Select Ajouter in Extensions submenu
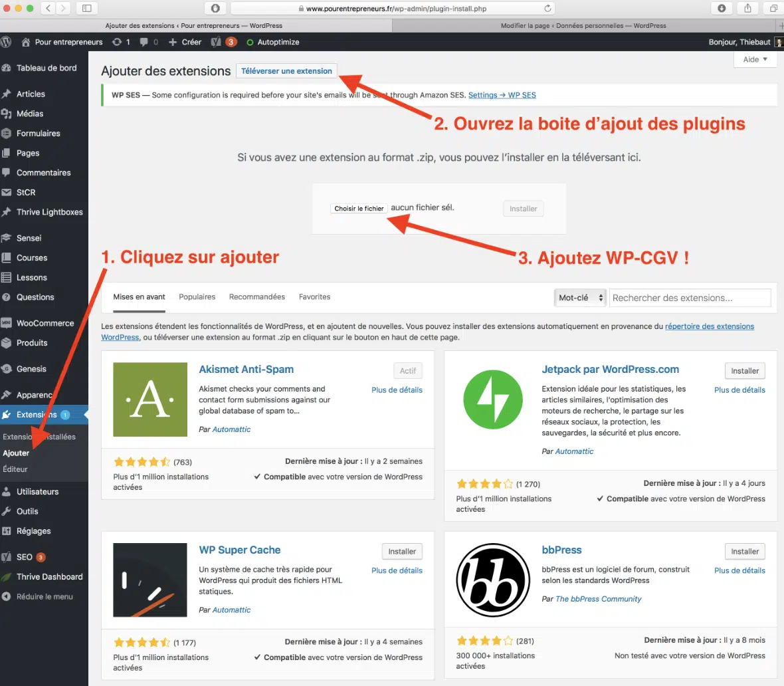Viewport: 784px width, 686px height. pos(16,453)
